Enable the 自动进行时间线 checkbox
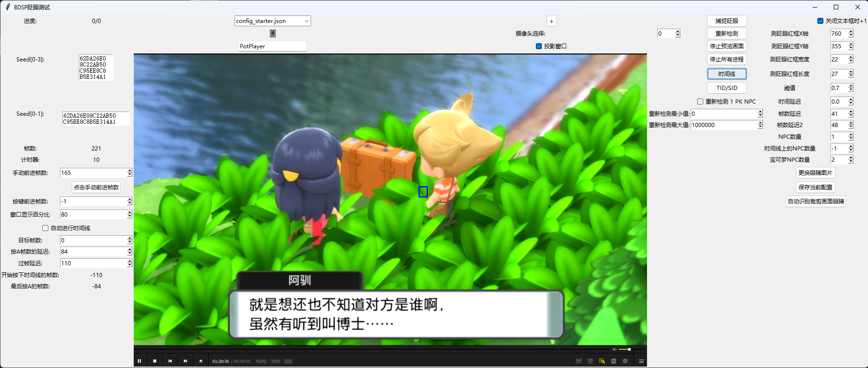Image resolution: width=868 pixels, height=368 pixels. pos(46,228)
